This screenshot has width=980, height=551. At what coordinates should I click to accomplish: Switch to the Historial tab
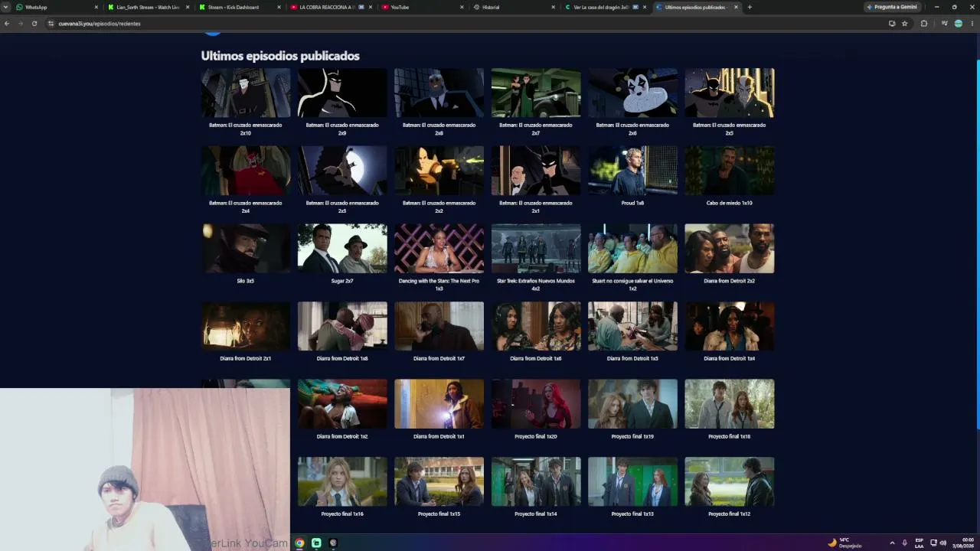click(x=514, y=7)
